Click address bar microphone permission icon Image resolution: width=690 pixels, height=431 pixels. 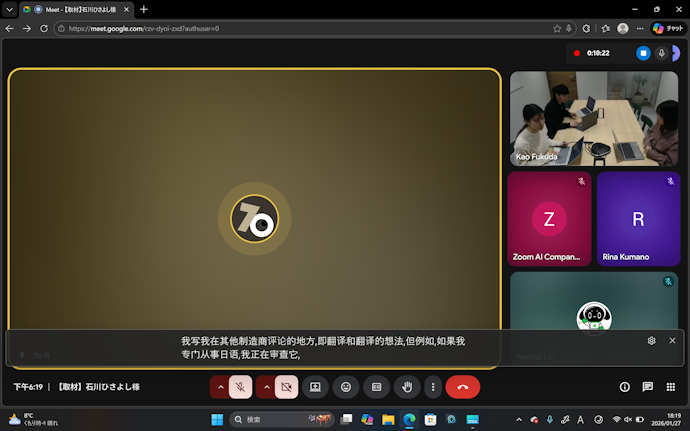(x=569, y=29)
